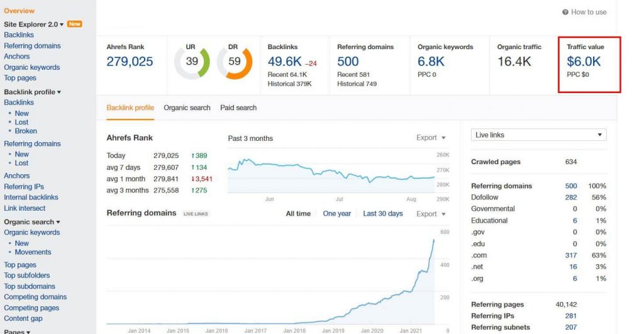Open Organic keywords under Site Explorer 2.0

click(x=31, y=67)
